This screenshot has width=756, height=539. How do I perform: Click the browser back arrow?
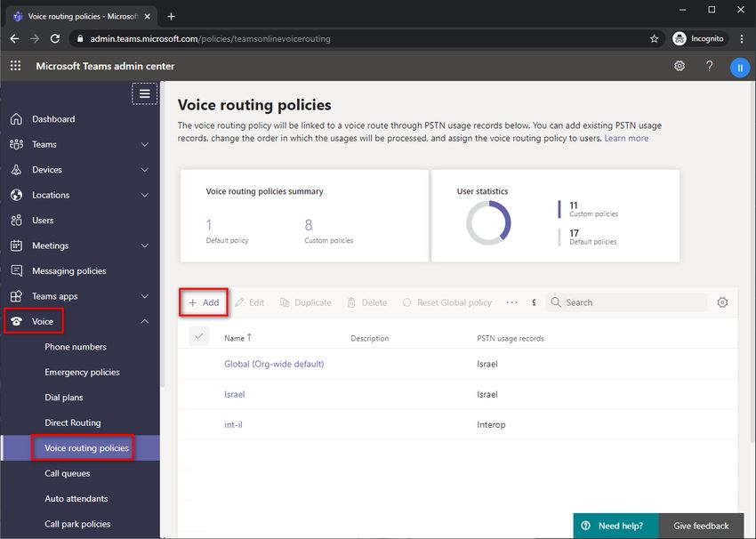click(x=14, y=38)
